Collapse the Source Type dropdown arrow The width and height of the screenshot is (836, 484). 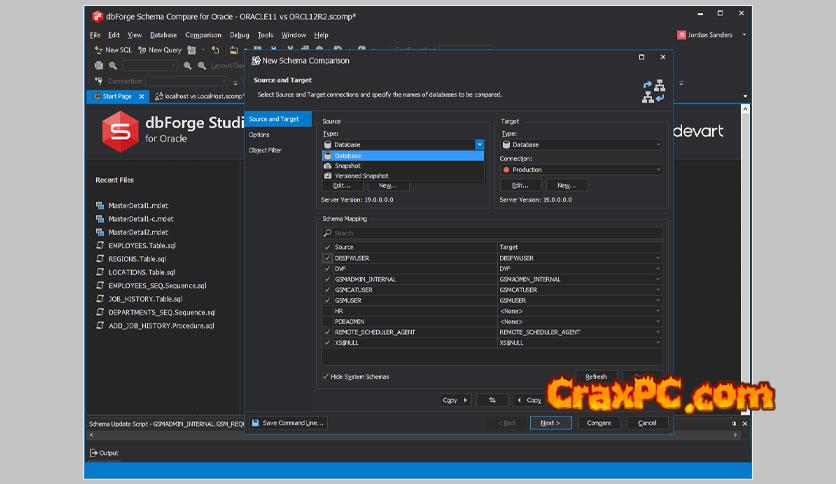coord(479,145)
